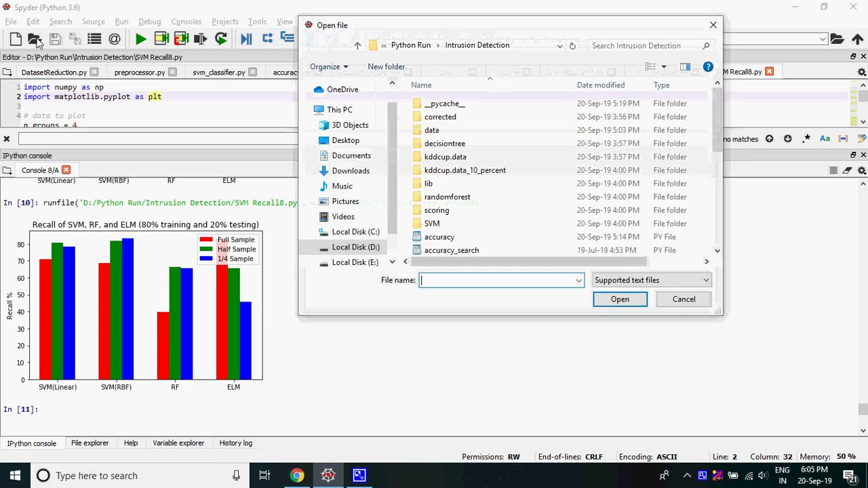Click the New folder button

386,66
